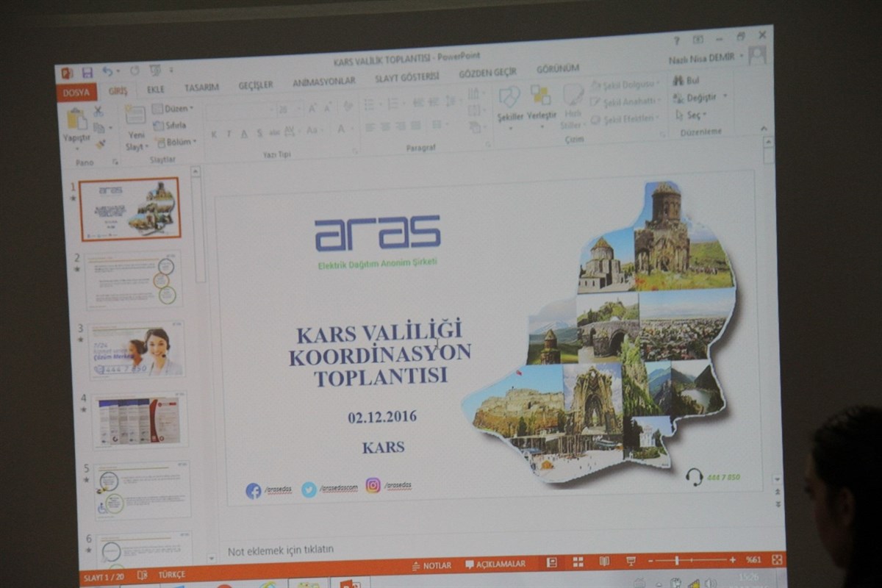Fit slide to current window

click(777, 559)
